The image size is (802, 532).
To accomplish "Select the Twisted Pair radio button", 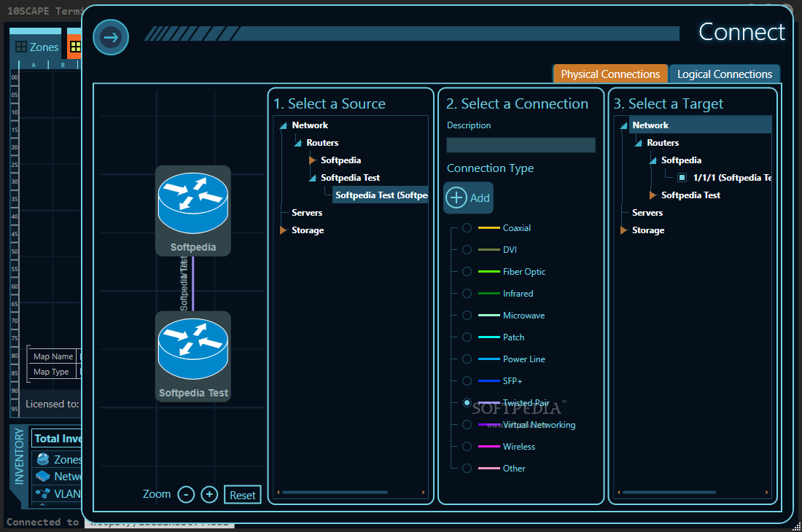I will coord(467,403).
